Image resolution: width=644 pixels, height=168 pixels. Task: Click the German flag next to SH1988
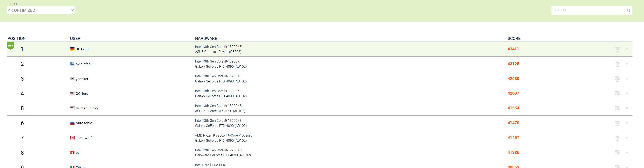pyautogui.click(x=72, y=49)
